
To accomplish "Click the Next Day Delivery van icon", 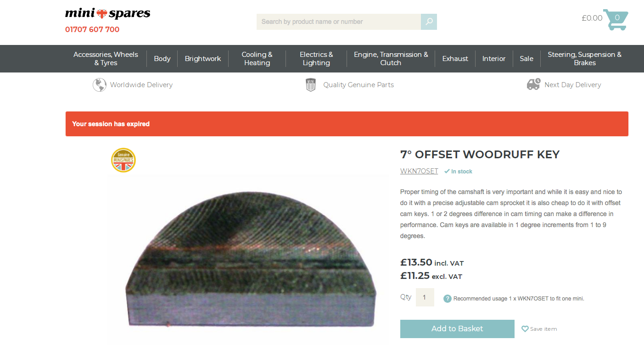I will pos(533,84).
